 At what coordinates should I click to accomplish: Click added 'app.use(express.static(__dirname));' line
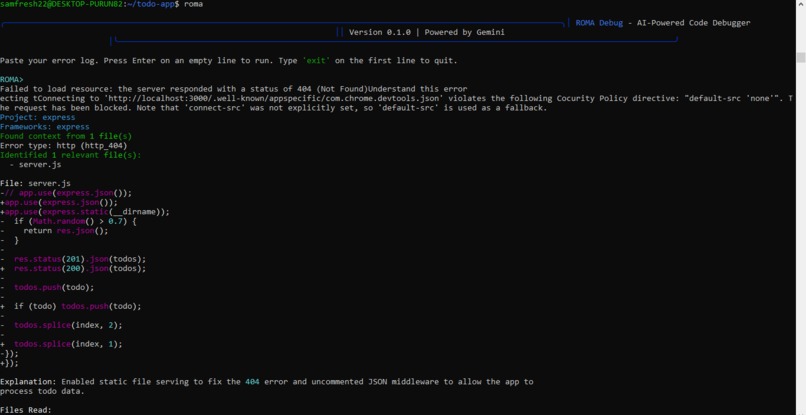(85, 212)
